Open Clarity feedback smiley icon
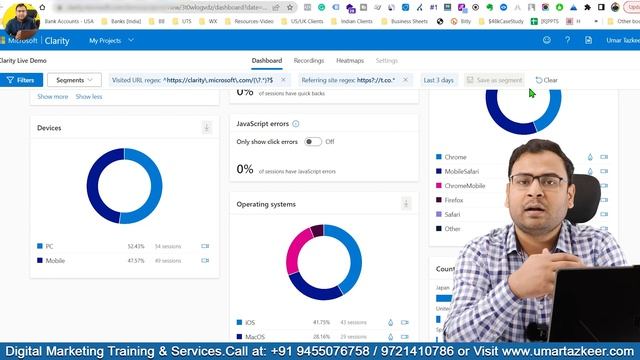 click(547, 40)
